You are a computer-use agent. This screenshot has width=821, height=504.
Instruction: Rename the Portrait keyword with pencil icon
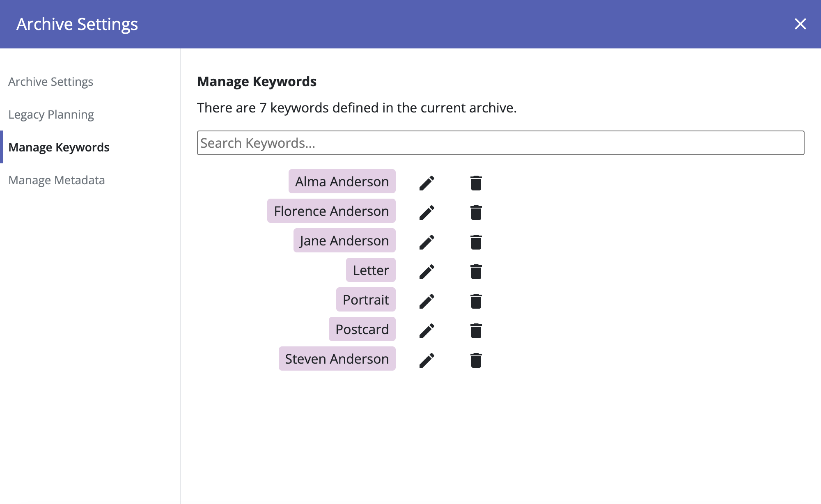(x=427, y=301)
